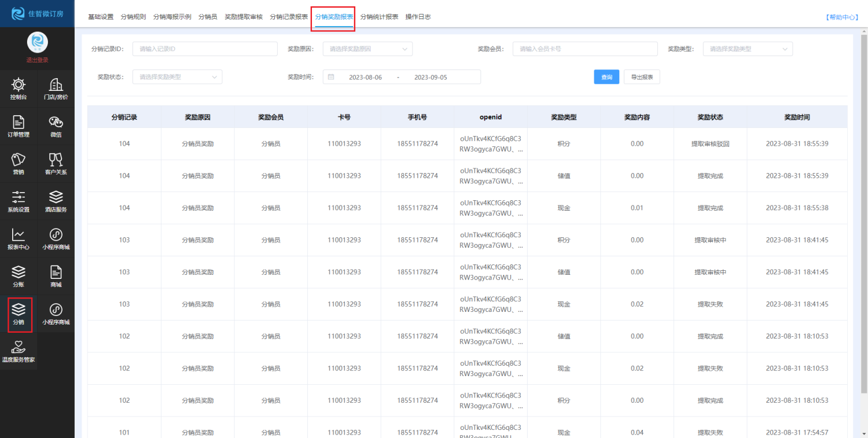
Task: Switch to the 分销统计报表 tab
Action: (x=379, y=17)
